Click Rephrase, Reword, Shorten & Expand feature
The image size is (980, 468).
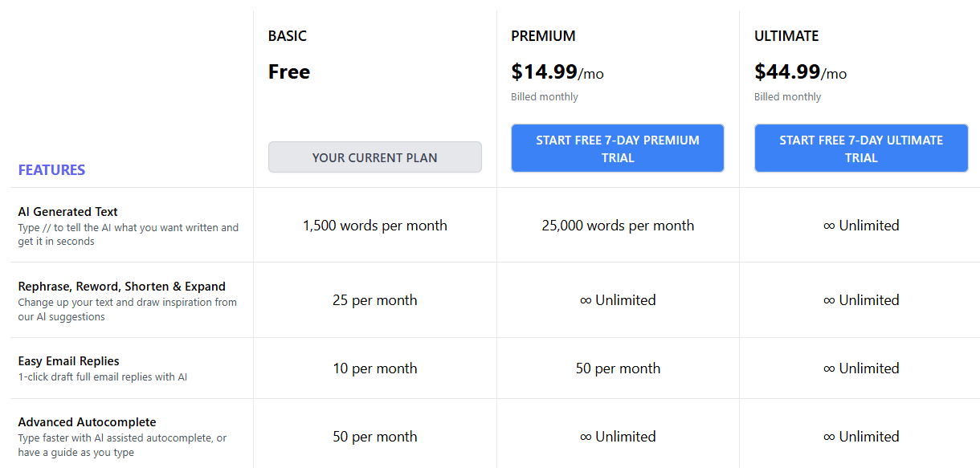click(x=121, y=287)
